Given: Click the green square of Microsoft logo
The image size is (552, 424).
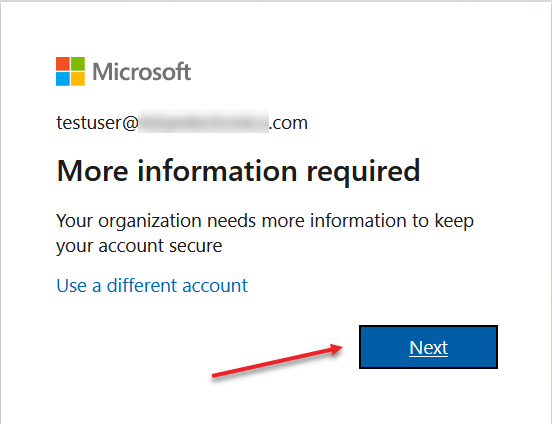Looking at the screenshot, I should (78, 64).
